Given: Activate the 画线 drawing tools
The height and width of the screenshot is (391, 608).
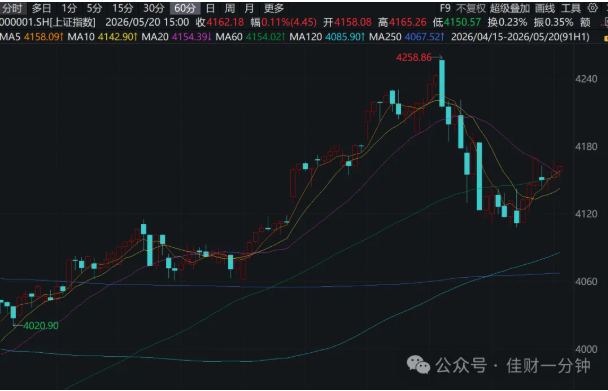Looking at the screenshot, I should click(x=545, y=8).
